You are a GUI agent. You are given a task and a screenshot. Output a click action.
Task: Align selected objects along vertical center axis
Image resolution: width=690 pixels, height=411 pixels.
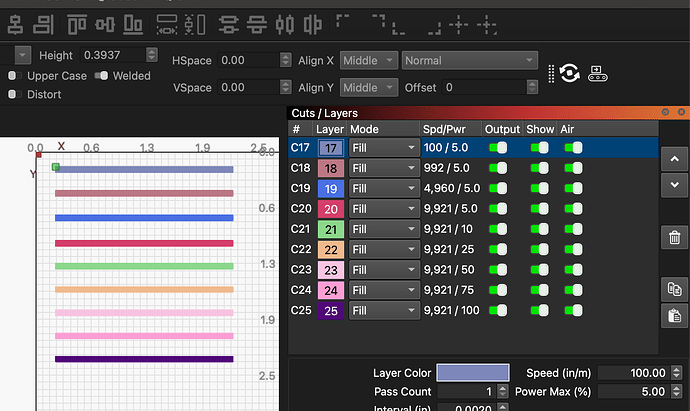15,25
